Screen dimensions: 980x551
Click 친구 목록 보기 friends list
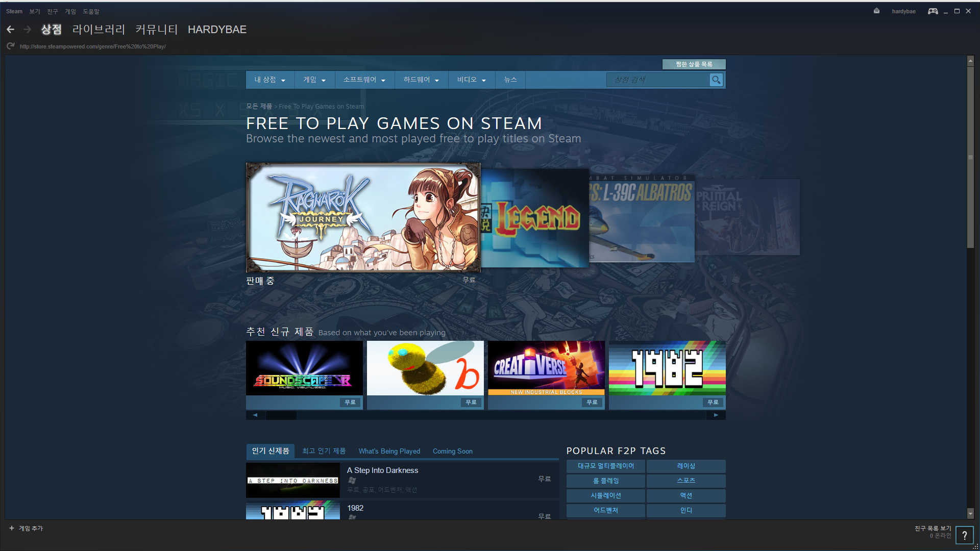pyautogui.click(x=933, y=529)
